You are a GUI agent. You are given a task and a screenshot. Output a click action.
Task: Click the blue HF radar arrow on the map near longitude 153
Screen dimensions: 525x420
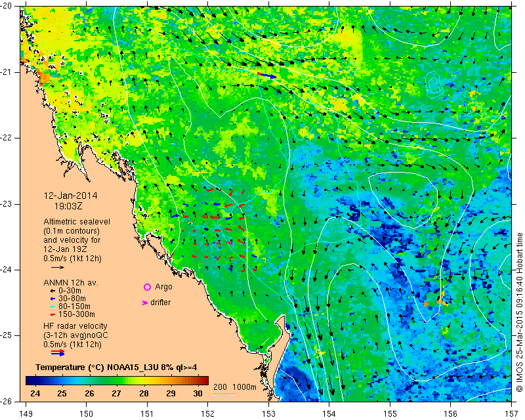pyautogui.click(x=269, y=76)
